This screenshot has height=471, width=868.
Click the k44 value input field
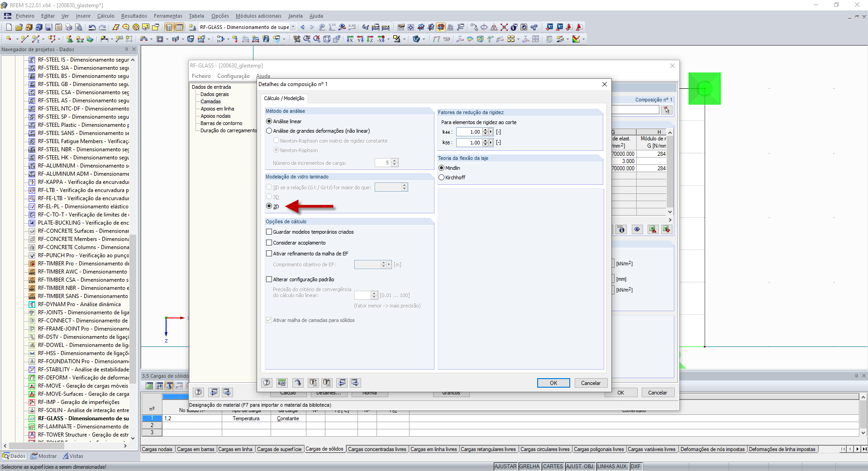(469, 132)
